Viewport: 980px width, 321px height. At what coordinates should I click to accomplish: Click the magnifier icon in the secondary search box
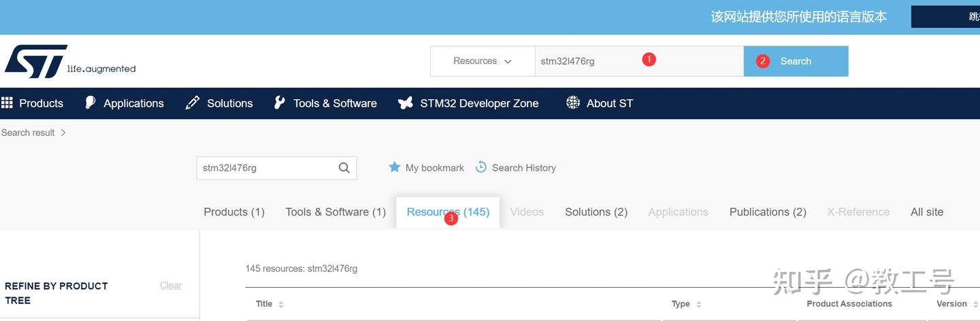click(344, 168)
